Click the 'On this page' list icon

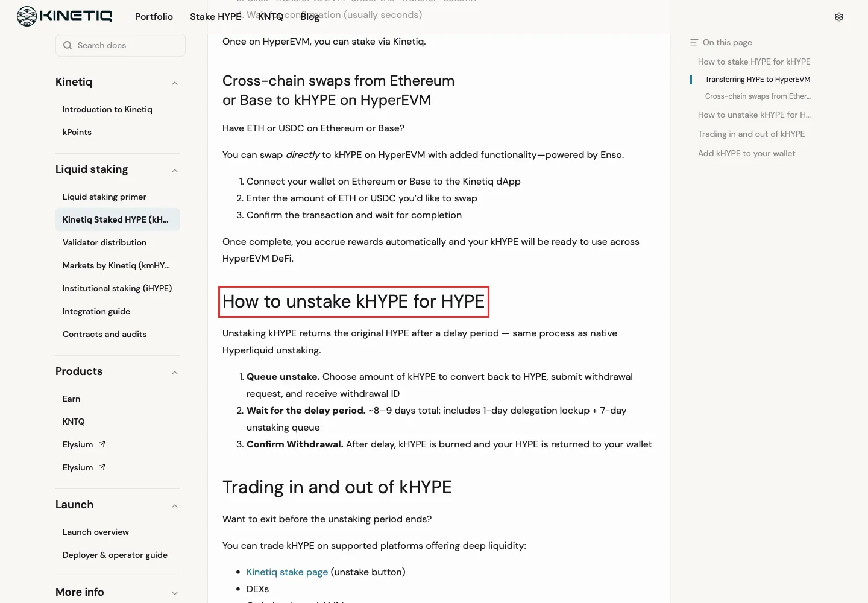(x=694, y=42)
